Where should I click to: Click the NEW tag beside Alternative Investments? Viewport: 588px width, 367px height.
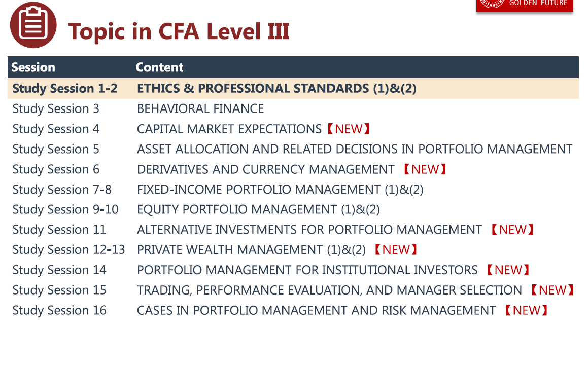point(512,230)
